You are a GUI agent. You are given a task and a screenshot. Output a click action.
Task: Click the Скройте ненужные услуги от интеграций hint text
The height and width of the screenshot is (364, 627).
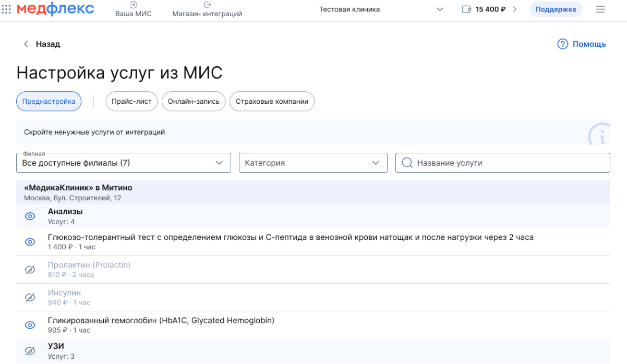click(94, 132)
